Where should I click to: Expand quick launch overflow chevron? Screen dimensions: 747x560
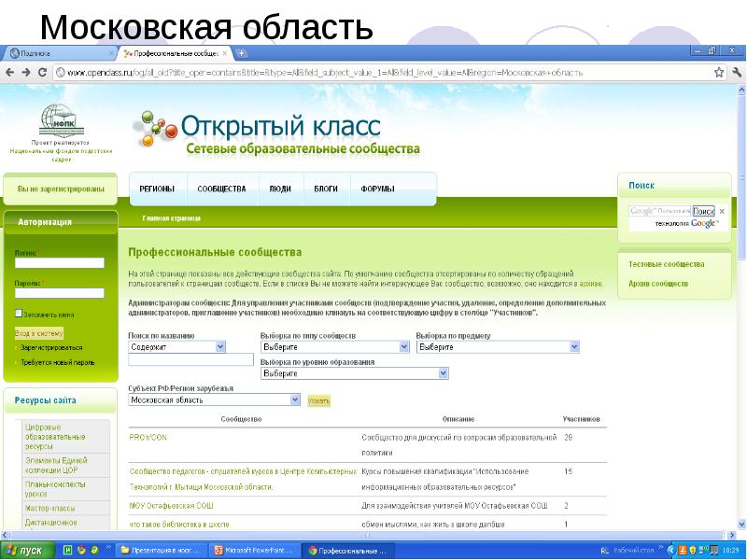tap(108, 548)
